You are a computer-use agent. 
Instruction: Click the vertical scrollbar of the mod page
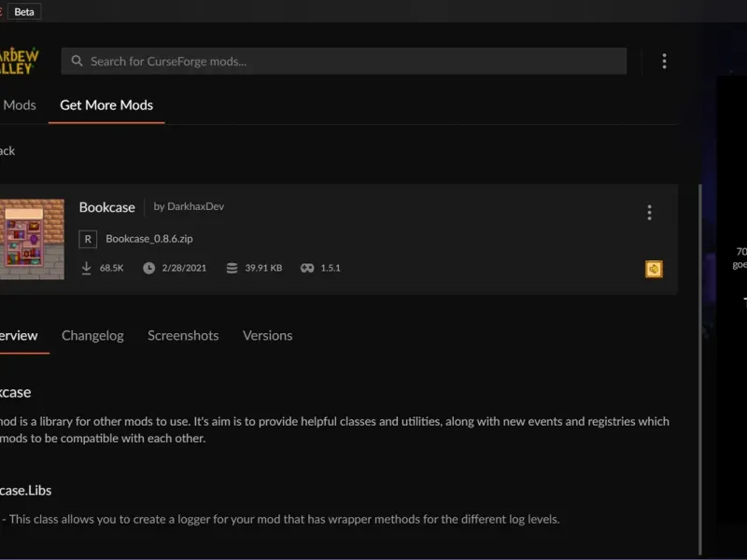[x=699, y=369]
